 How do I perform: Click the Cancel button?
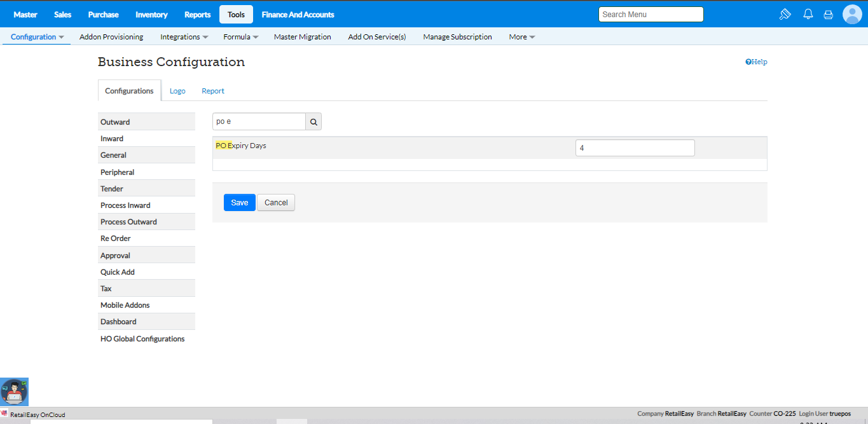coord(276,203)
